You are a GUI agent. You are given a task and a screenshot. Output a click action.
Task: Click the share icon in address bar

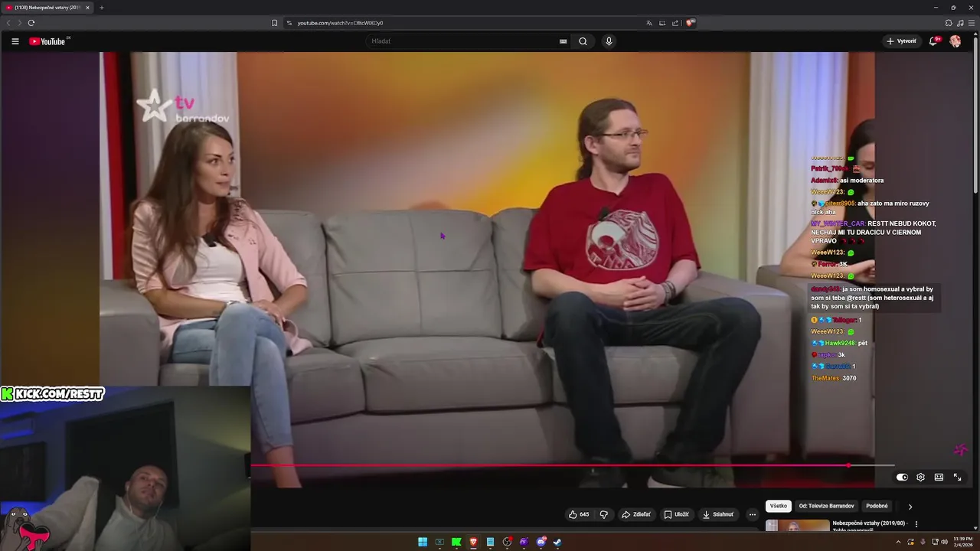(675, 23)
